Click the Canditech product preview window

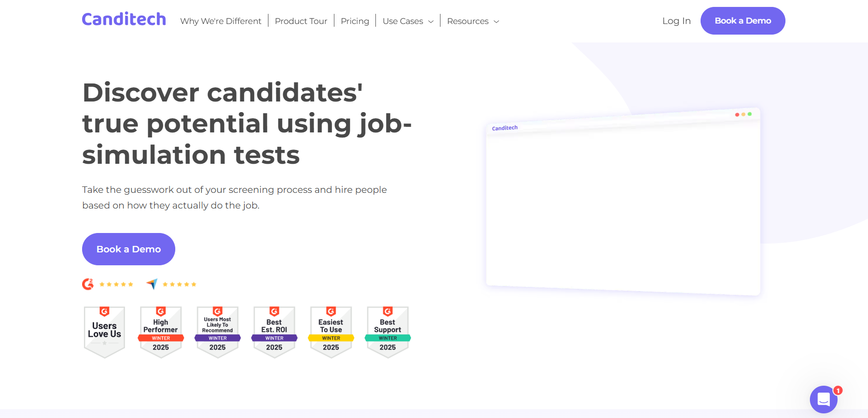tap(623, 202)
